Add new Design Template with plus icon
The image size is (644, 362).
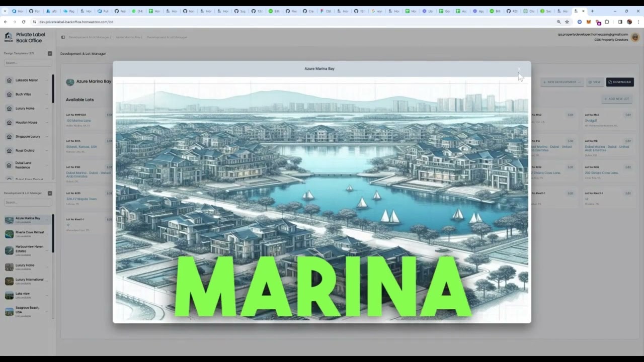[50, 53]
